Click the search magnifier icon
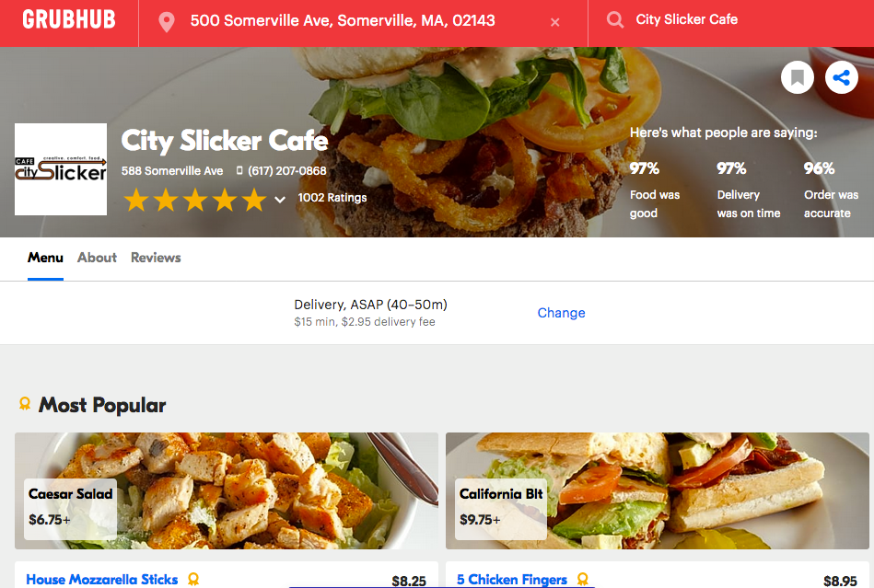 coord(614,20)
